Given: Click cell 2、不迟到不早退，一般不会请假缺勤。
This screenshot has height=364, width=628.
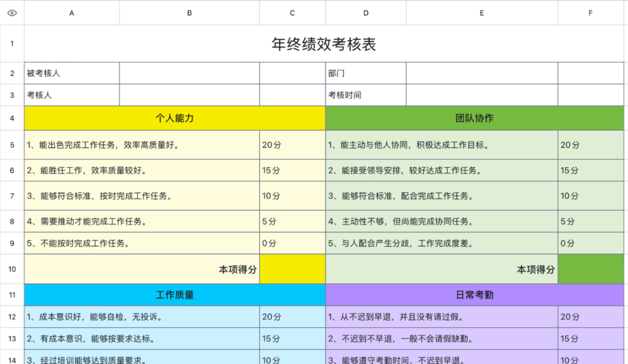Looking at the screenshot, I should click(x=442, y=339).
